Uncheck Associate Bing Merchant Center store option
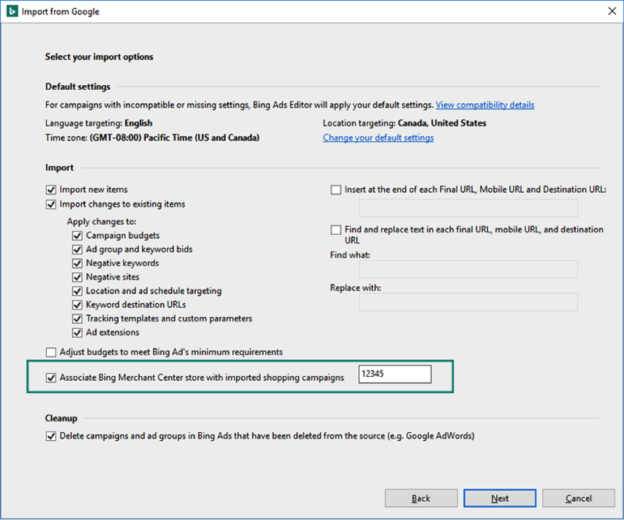The width and height of the screenshot is (624, 520). (51, 378)
